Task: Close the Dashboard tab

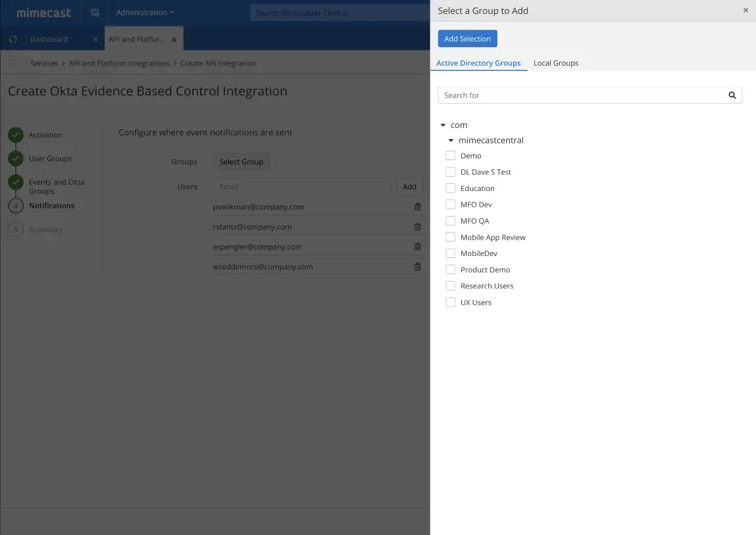Action: pyautogui.click(x=95, y=39)
